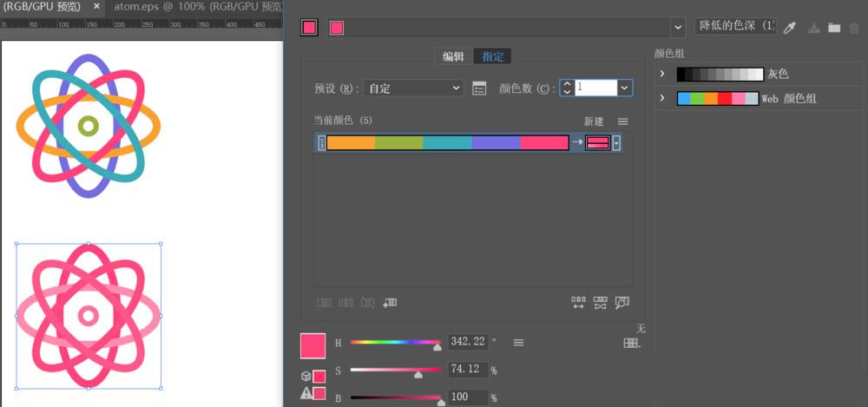Click the merge colors into a row icon
Viewport: 868px width, 407px height.
click(x=324, y=303)
